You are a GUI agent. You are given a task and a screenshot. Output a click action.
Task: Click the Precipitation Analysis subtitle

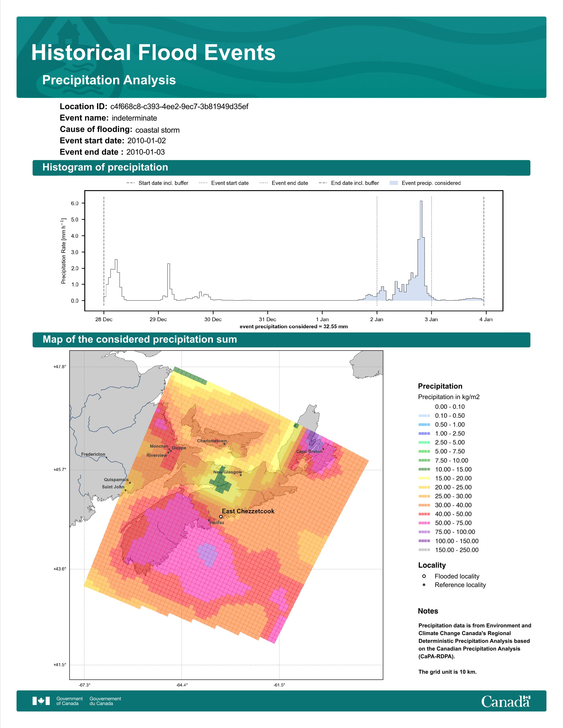point(109,80)
